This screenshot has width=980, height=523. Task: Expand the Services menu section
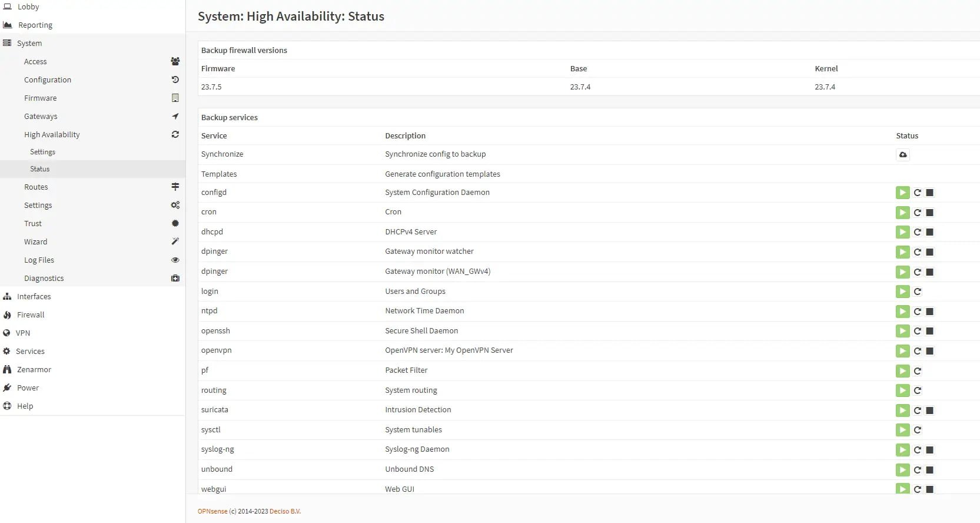(x=92, y=351)
